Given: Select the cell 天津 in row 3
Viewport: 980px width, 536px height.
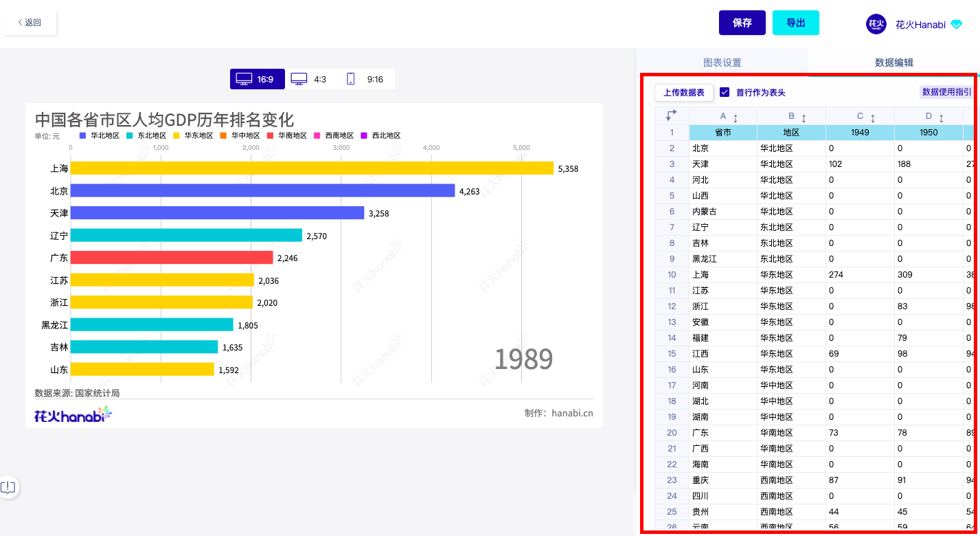Looking at the screenshot, I should click(722, 164).
